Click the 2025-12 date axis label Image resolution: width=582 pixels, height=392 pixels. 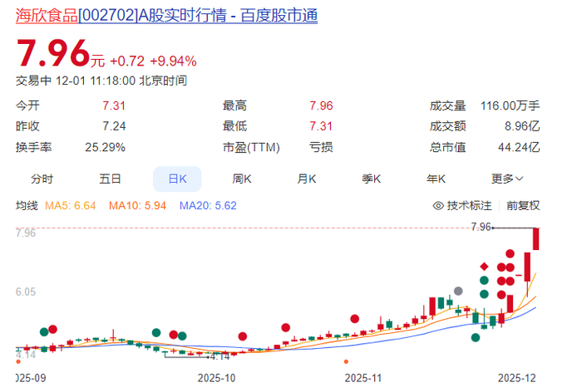(x=516, y=378)
